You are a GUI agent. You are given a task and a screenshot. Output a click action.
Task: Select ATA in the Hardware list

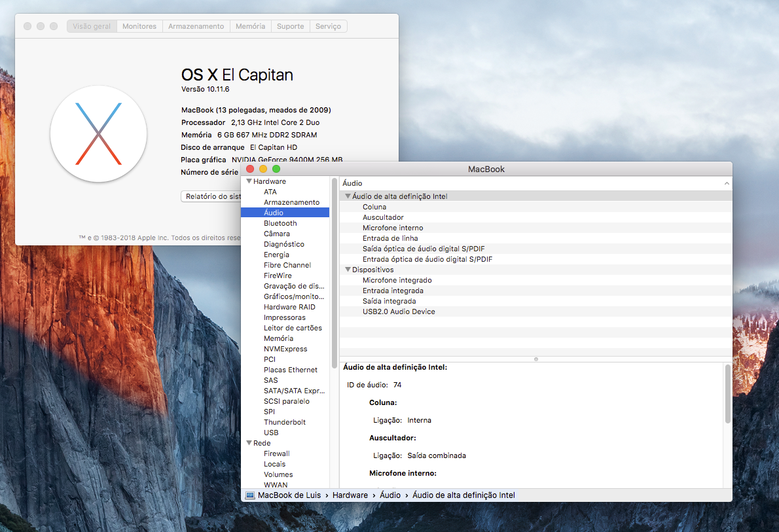tap(270, 192)
